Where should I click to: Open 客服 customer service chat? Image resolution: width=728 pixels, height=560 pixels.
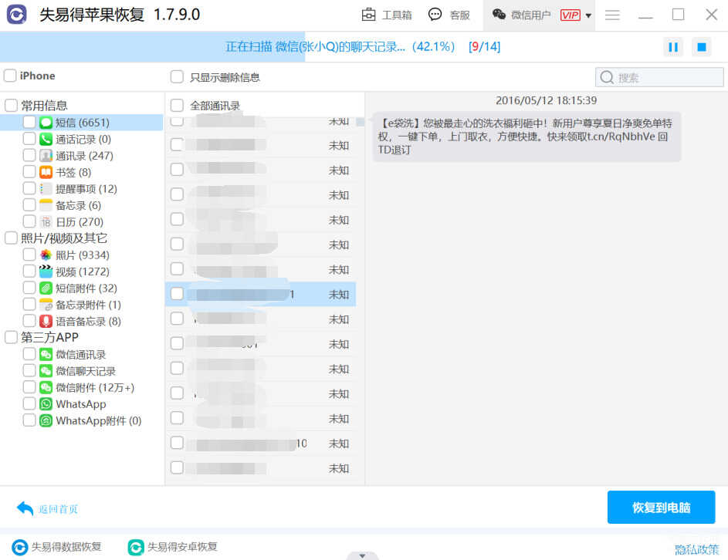click(449, 15)
